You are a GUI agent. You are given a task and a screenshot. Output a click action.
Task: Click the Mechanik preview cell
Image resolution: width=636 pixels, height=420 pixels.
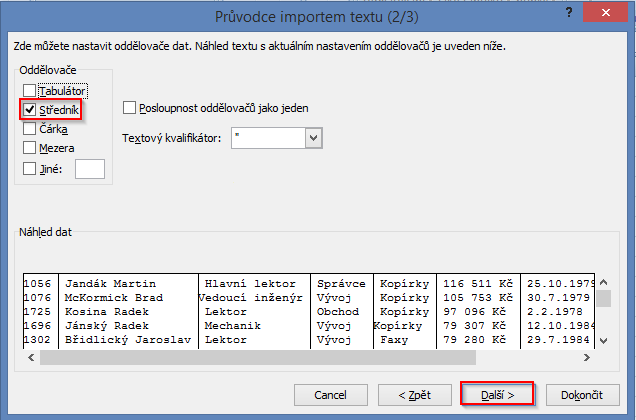[x=232, y=326]
